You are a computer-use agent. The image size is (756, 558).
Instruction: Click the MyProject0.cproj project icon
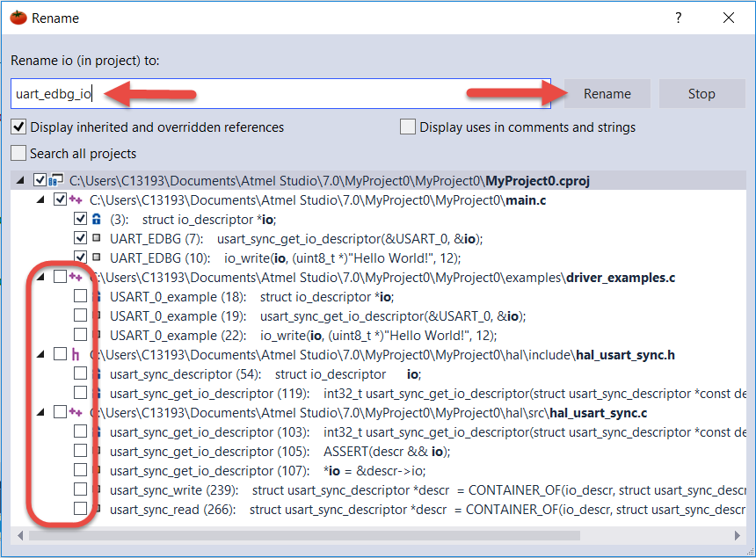(x=57, y=180)
